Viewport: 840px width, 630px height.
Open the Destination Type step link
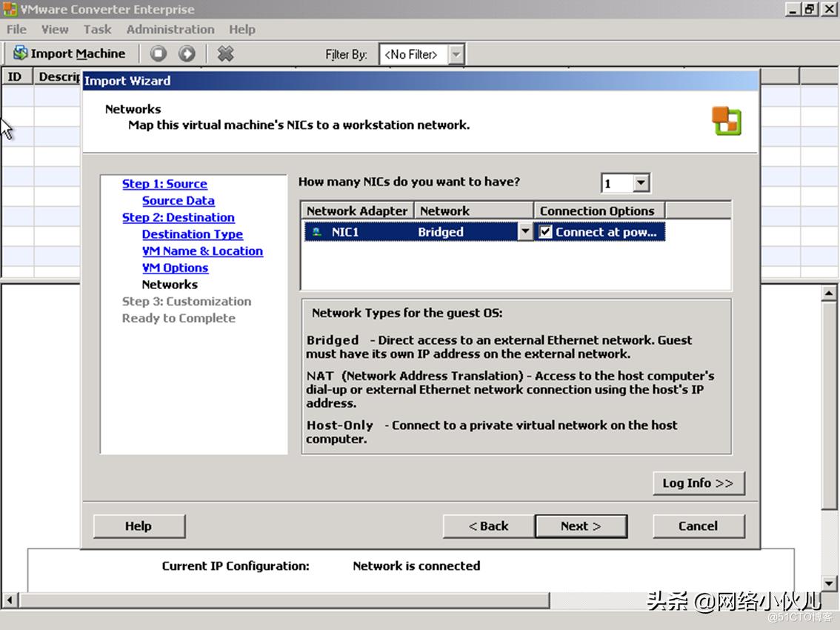click(193, 234)
